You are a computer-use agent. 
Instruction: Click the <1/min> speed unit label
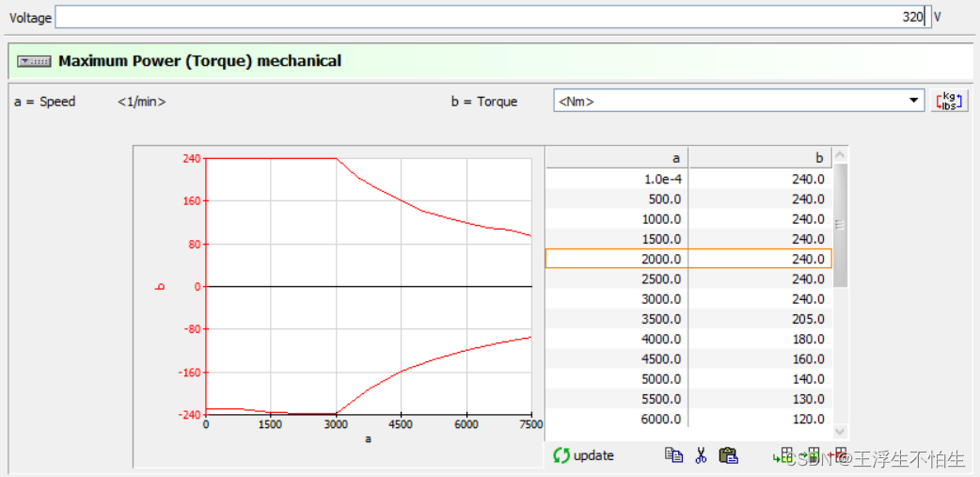click(x=142, y=102)
